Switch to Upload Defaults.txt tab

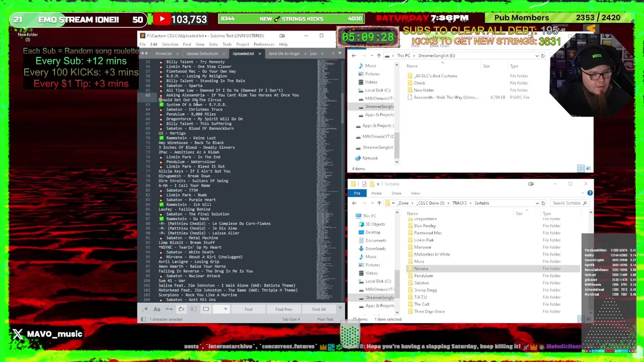point(202,54)
